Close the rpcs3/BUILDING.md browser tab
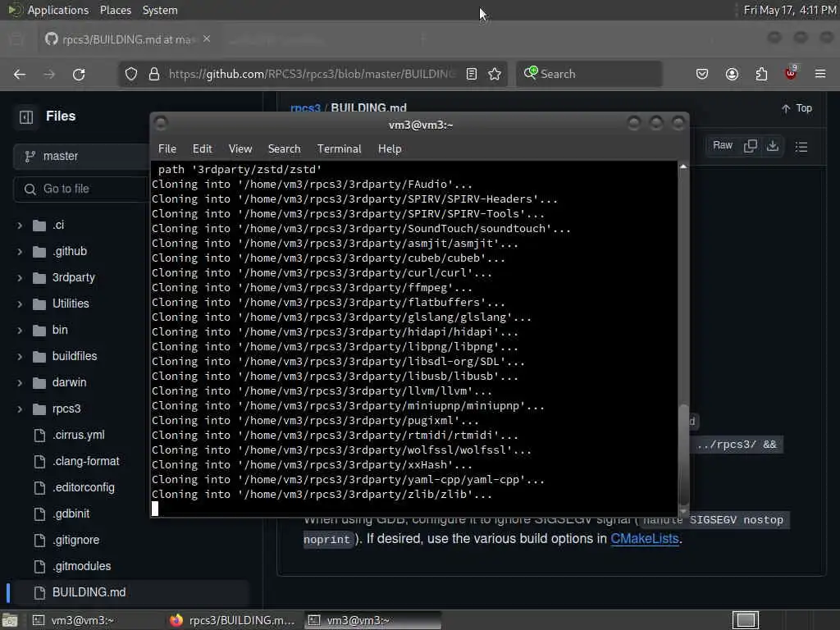The width and height of the screenshot is (840, 630). tap(207, 39)
